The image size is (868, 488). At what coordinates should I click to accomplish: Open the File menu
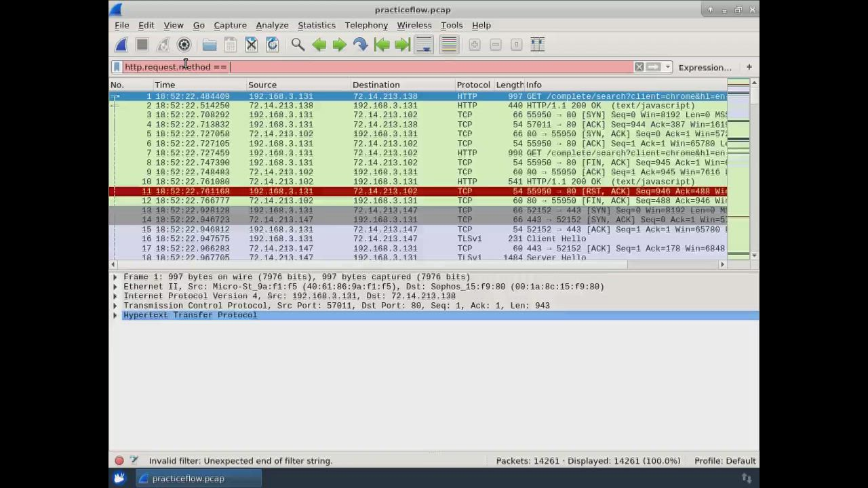tap(122, 25)
